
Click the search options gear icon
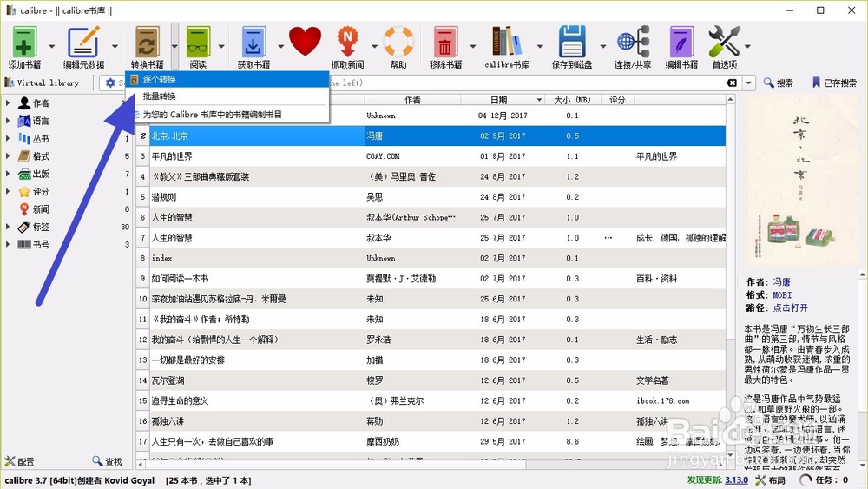coord(110,83)
